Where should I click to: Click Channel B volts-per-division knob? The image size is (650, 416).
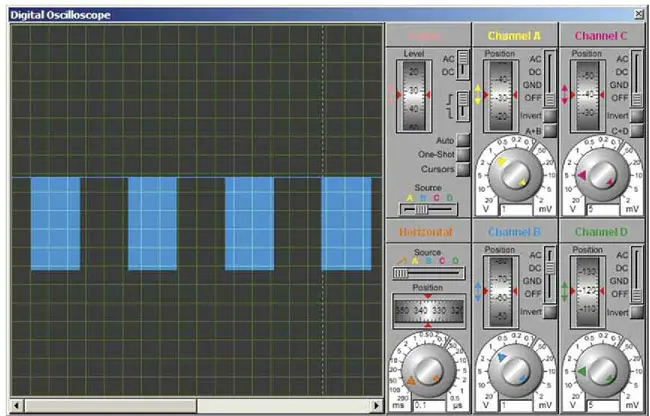tap(516, 371)
